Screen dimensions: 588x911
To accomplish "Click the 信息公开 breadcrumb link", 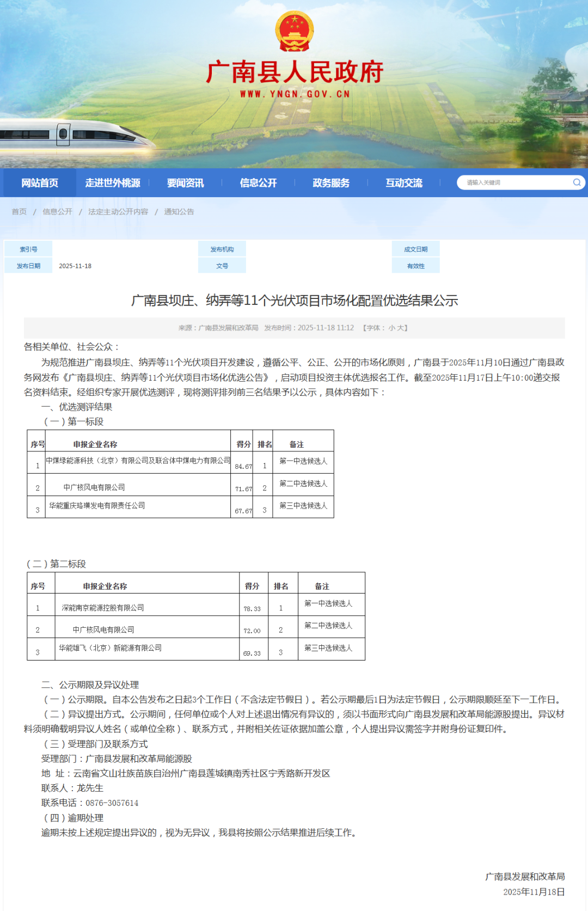I will click(x=57, y=212).
